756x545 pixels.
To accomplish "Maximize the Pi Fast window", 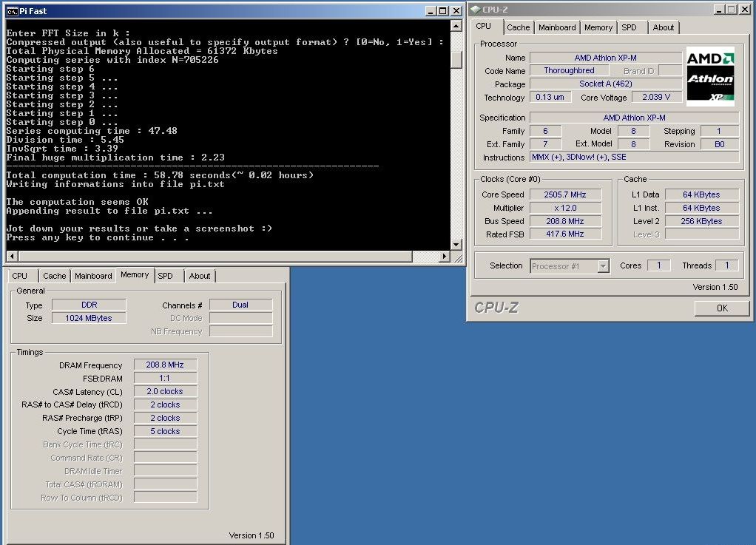I will coord(442,10).
